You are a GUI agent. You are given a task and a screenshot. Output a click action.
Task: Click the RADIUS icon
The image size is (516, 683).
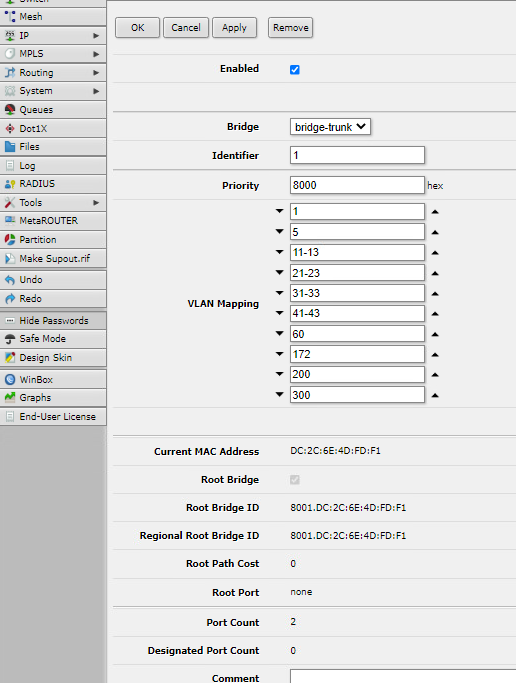[x=10, y=184]
